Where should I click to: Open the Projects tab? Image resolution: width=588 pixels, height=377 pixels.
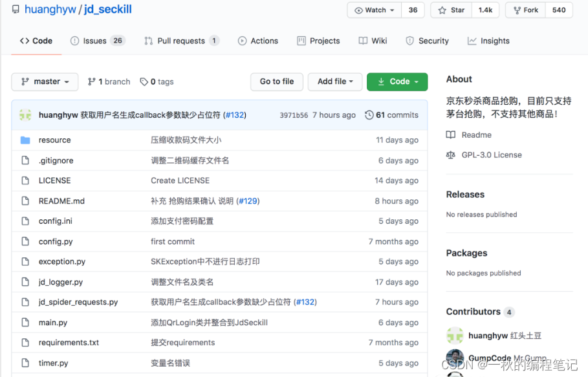click(x=318, y=41)
